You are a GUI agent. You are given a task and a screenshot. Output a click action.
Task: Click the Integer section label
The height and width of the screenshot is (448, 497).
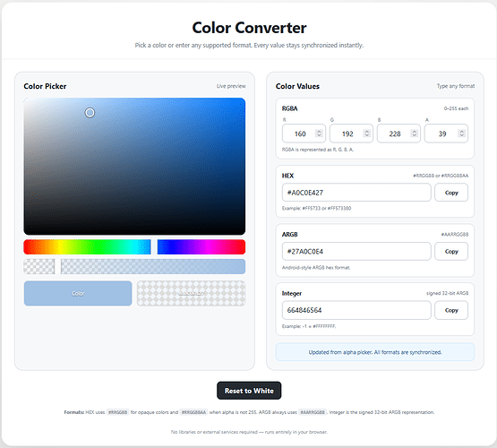point(292,293)
